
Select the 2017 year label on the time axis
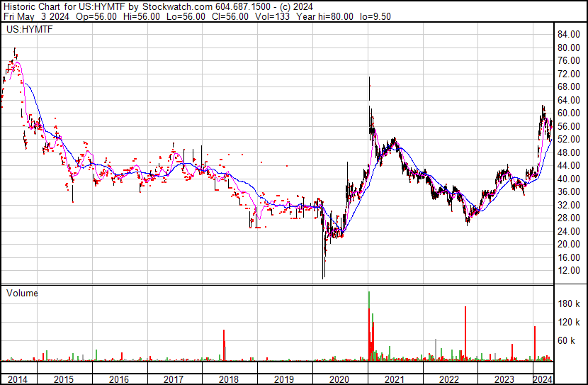click(x=174, y=379)
